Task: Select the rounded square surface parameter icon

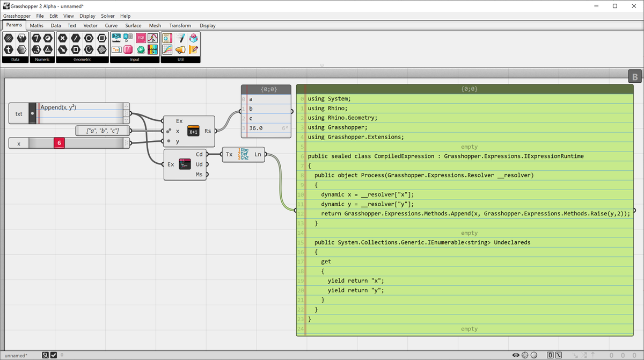Action: pyautogui.click(x=102, y=38)
